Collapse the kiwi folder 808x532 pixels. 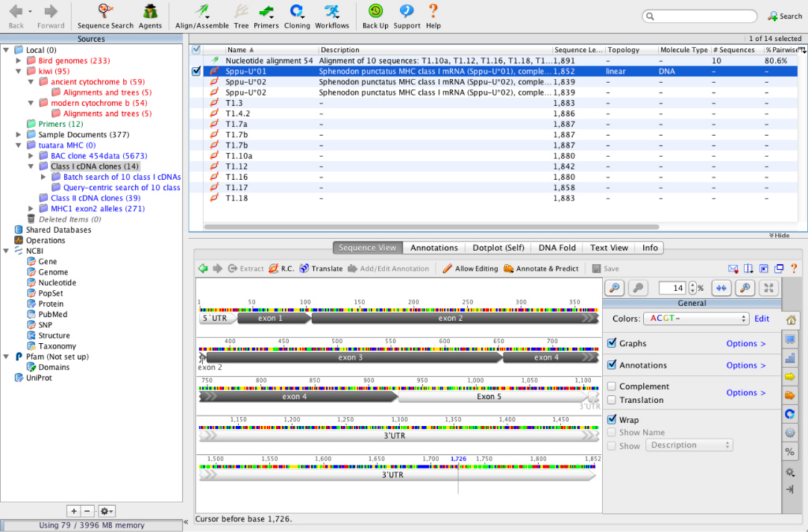pyautogui.click(x=18, y=71)
